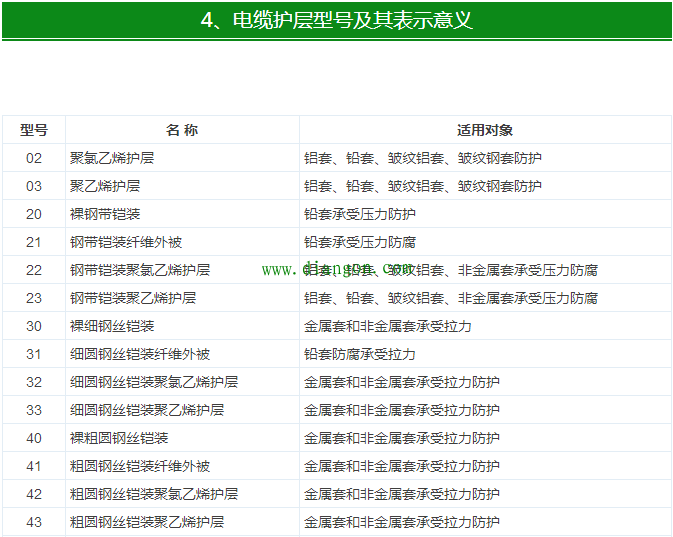Click applicable object cell "铅套防腐承受拉力"
This screenshot has width=673, height=537.
point(360,354)
